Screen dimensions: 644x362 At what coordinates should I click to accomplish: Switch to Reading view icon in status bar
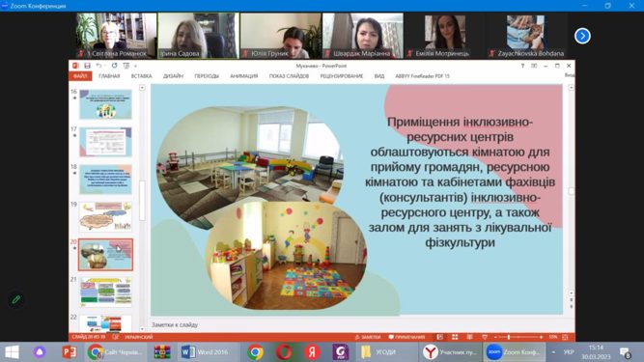tap(469, 337)
